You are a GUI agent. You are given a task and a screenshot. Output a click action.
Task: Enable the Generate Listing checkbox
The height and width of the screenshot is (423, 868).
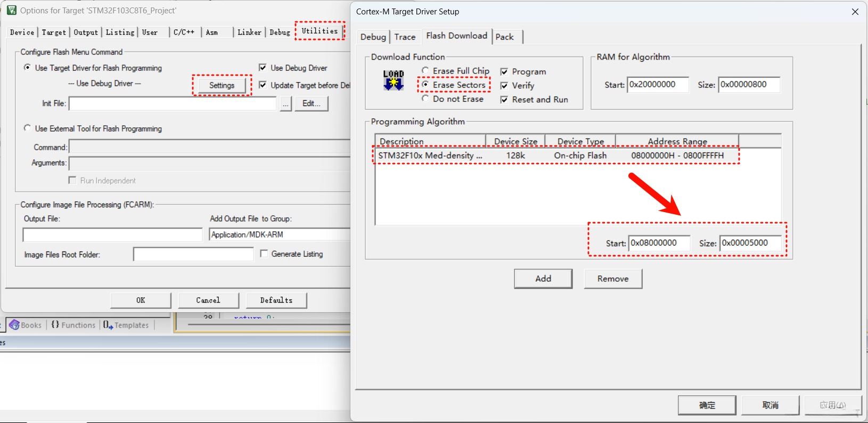(264, 254)
